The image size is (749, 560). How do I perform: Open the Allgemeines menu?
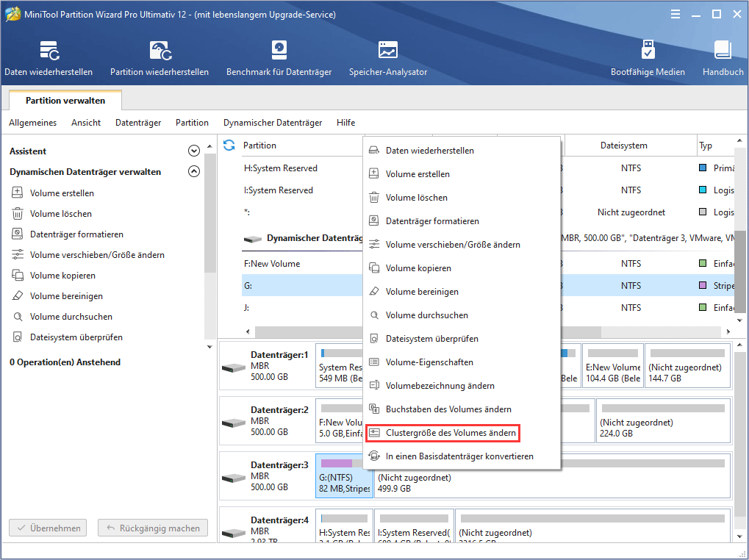coord(32,123)
